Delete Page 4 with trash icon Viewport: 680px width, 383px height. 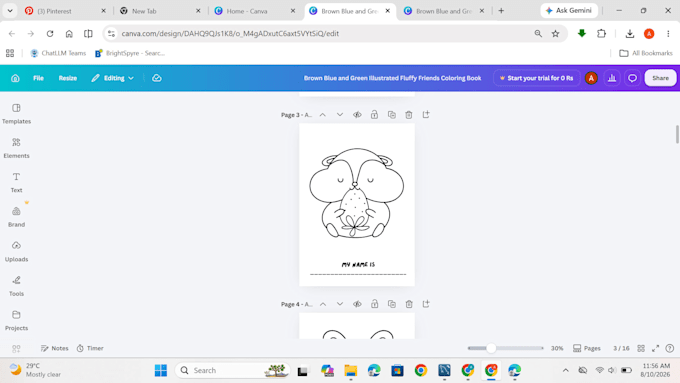pyautogui.click(x=409, y=304)
